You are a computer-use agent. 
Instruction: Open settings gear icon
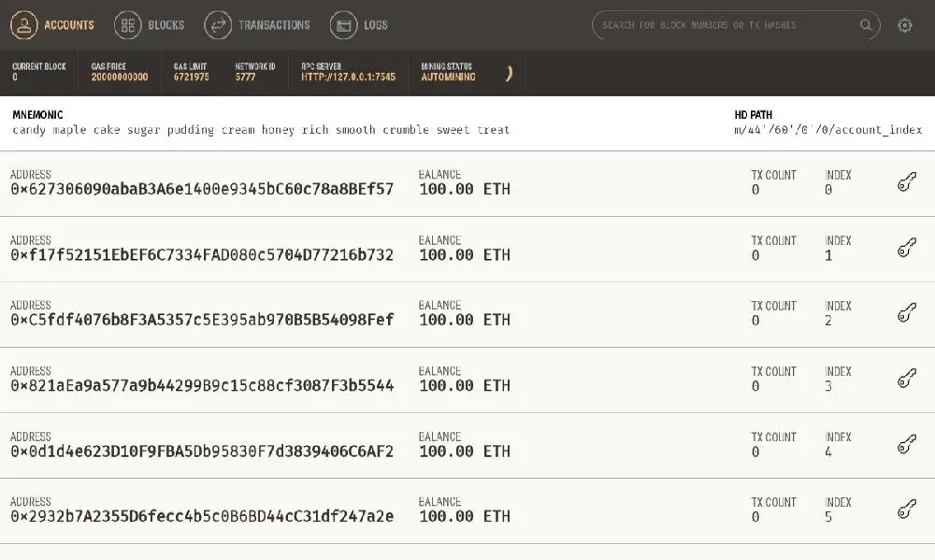(x=904, y=25)
